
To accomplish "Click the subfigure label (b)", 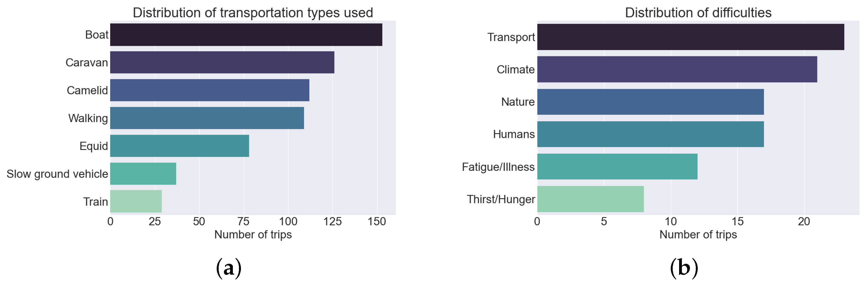I will click(684, 268).
